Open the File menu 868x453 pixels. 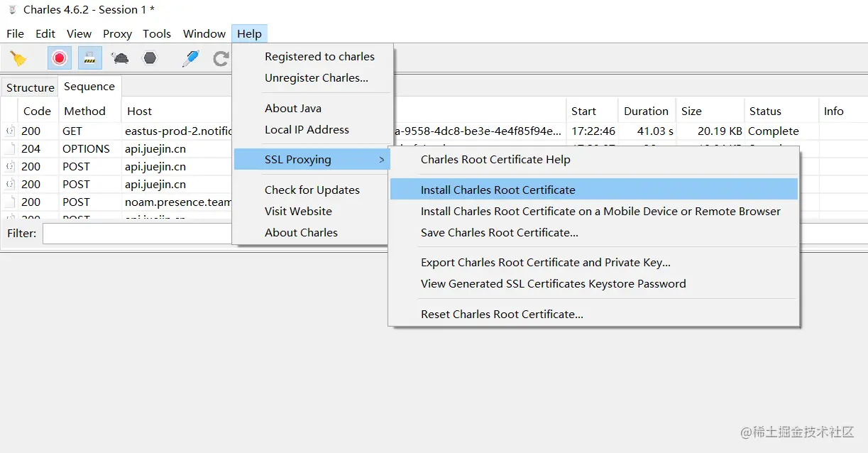pyautogui.click(x=15, y=33)
